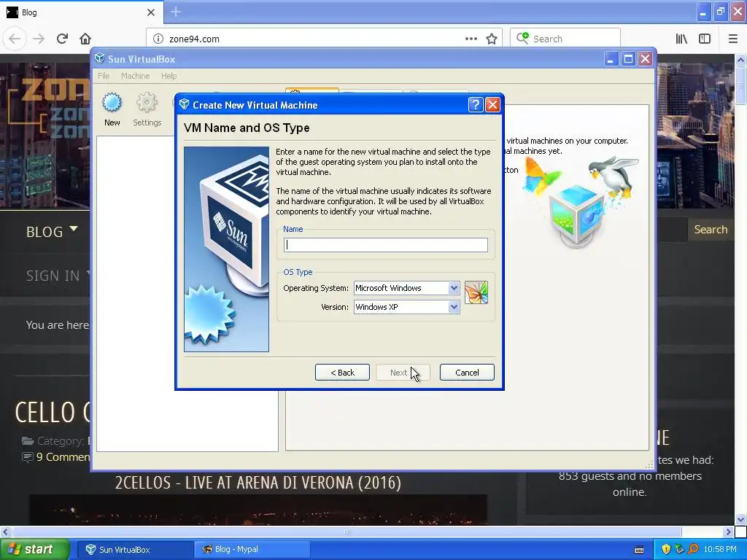Open the 9 Comments link

63,457
